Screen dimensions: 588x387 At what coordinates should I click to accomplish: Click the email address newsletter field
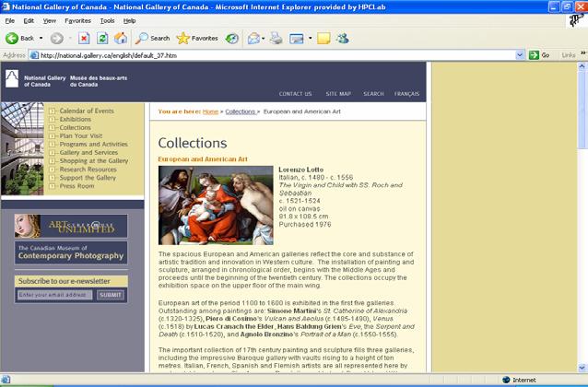coord(54,295)
